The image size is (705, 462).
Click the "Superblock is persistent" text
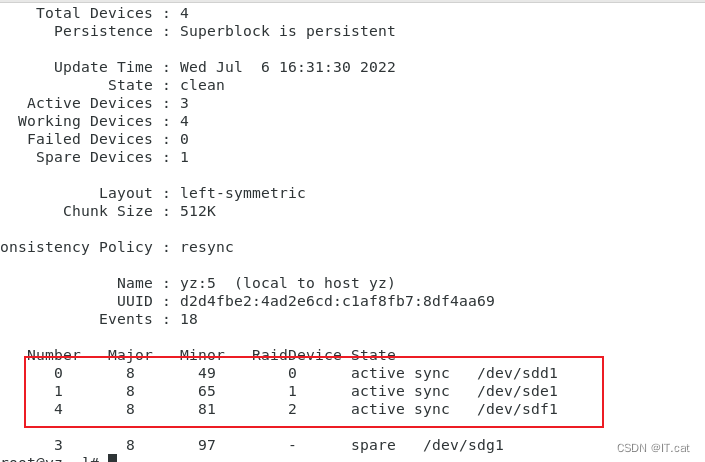click(288, 31)
